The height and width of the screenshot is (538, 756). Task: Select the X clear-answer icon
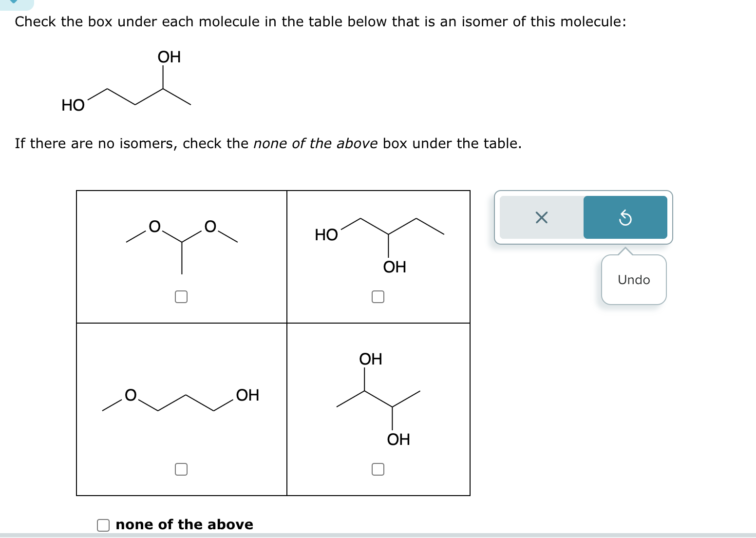[x=541, y=218]
